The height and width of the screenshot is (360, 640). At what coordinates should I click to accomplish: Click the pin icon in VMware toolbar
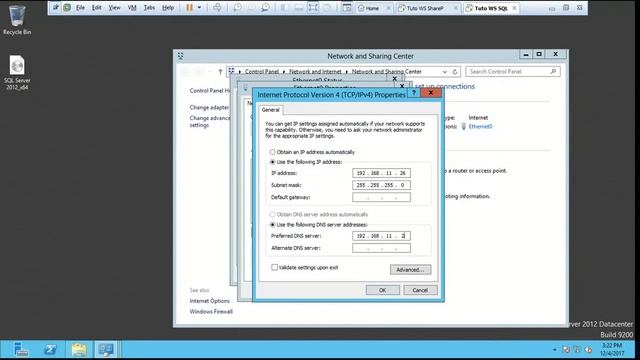coord(56,7)
